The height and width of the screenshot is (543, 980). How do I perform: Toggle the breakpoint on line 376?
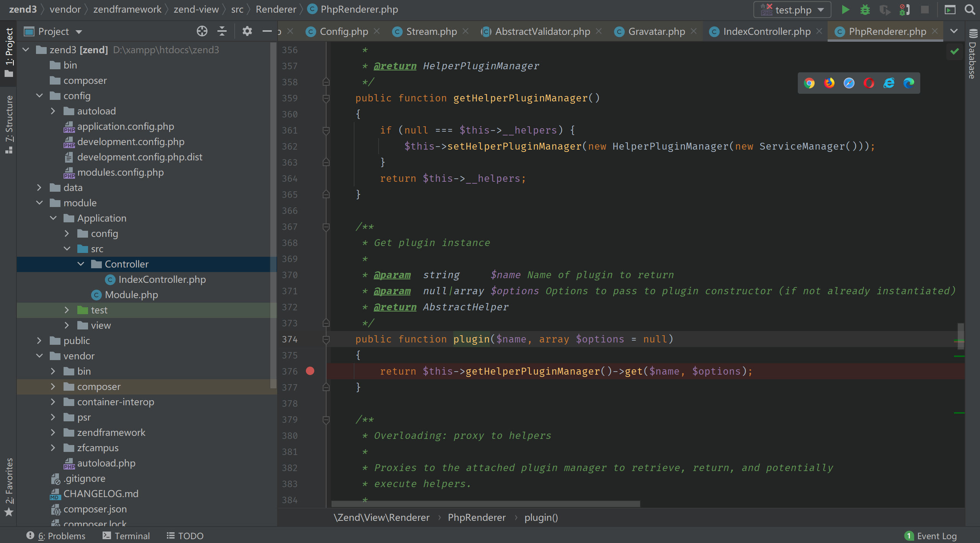pos(310,371)
